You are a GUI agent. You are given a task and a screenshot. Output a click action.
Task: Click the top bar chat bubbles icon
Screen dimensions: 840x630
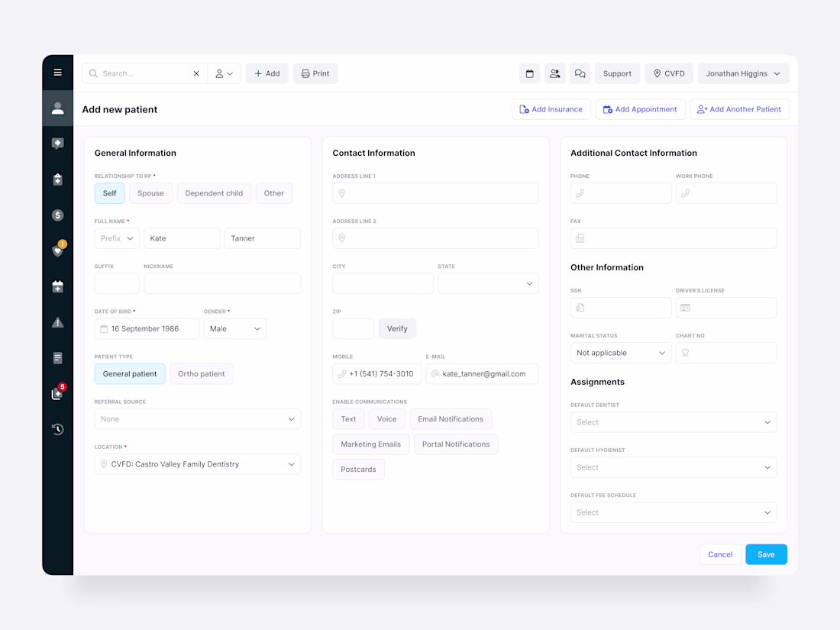point(580,73)
